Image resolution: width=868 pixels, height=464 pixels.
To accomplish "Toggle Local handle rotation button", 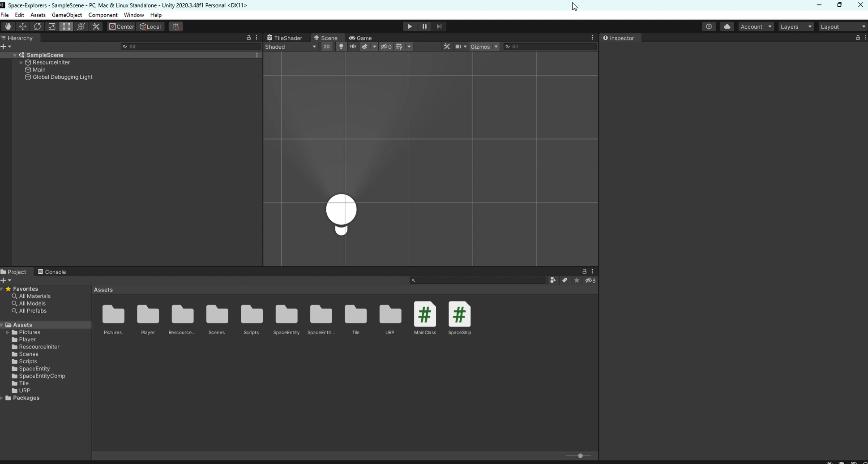I will (150, 26).
